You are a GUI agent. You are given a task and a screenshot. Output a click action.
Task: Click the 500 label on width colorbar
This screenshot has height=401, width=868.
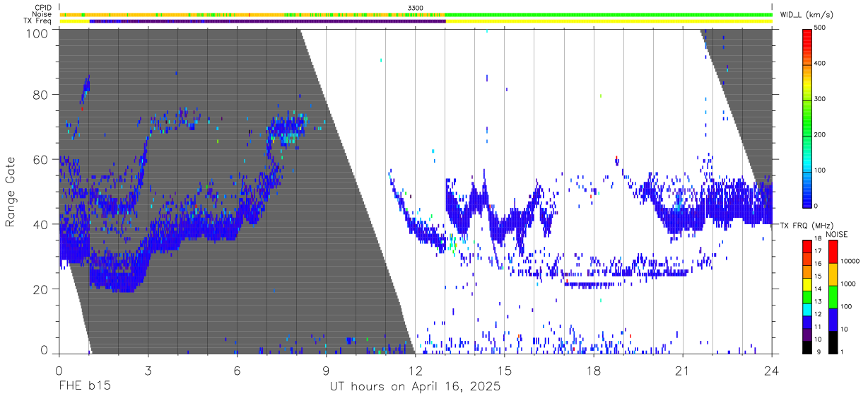820,28
